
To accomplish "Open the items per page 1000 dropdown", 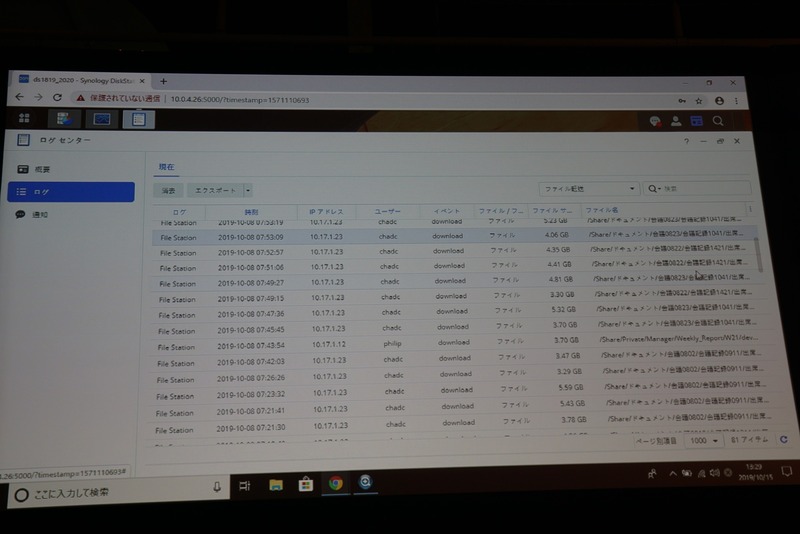I will (703, 441).
